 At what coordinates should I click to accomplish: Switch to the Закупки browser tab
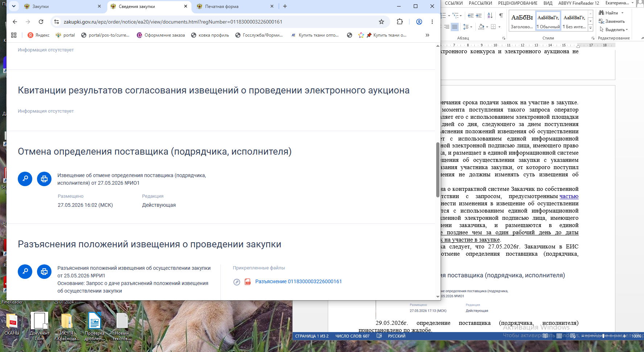coord(62,7)
